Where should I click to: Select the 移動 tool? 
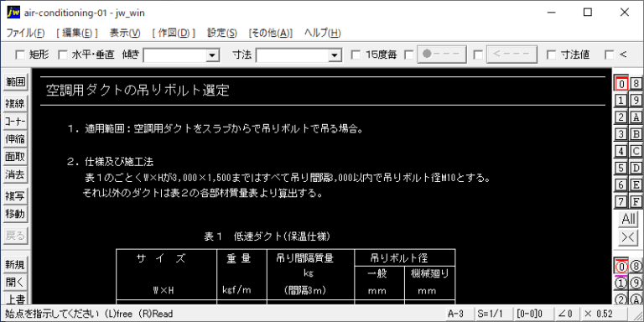[15, 214]
